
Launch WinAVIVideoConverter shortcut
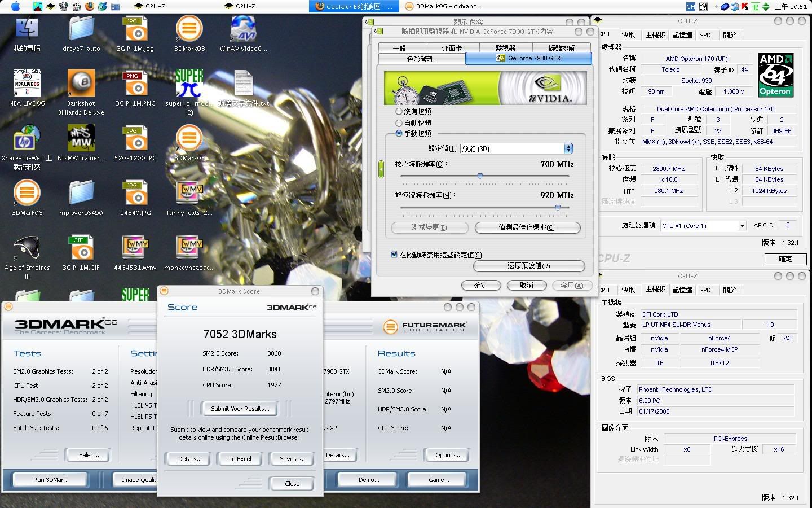coord(244,34)
